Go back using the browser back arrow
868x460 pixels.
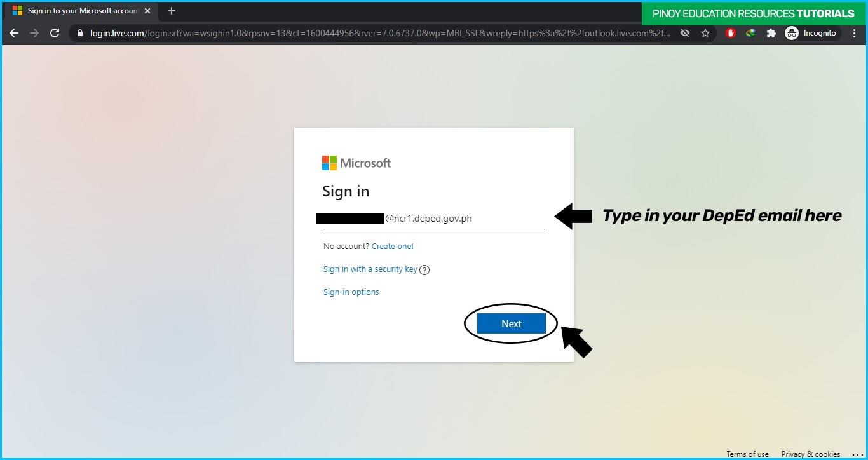[x=14, y=33]
